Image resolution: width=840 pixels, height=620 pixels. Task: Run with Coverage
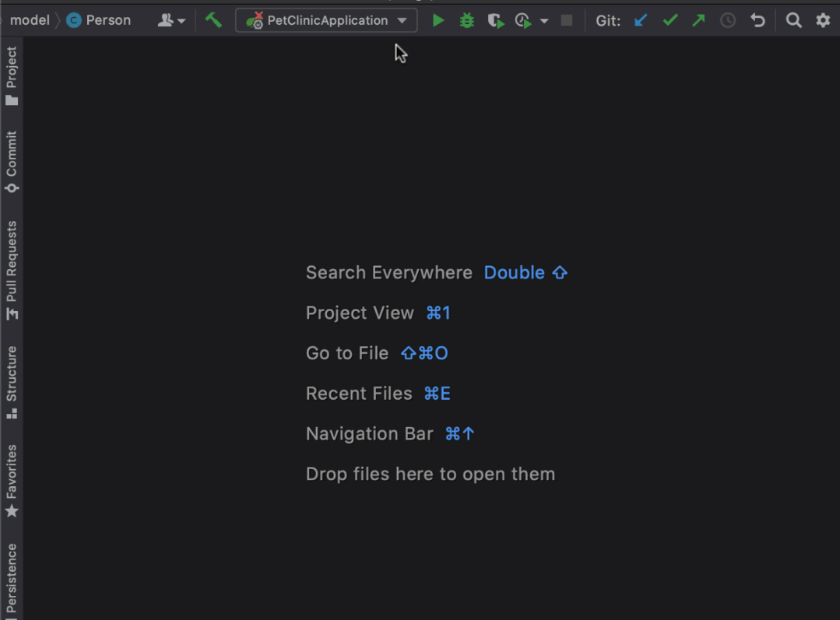click(496, 20)
